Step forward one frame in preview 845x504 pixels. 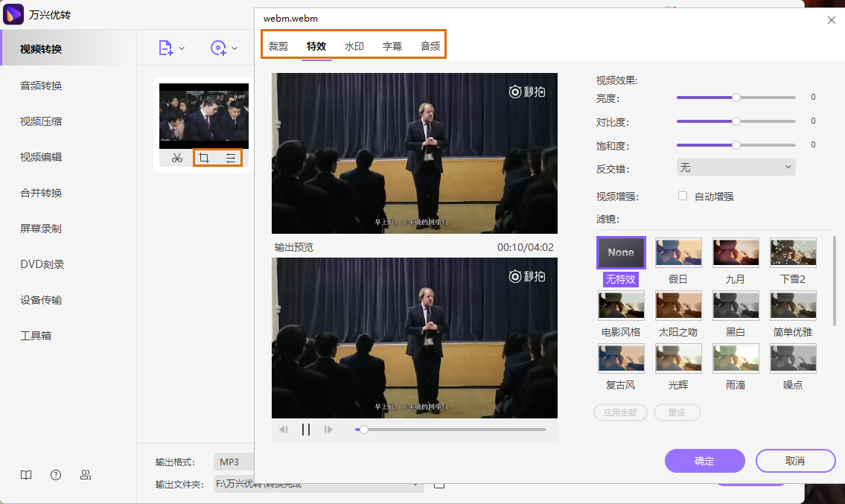point(328,429)
